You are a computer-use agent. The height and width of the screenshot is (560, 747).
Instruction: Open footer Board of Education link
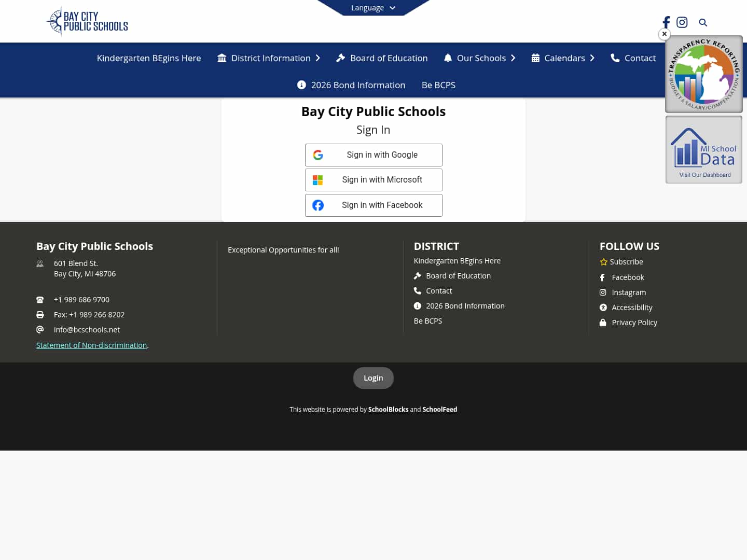click(452, 276)
